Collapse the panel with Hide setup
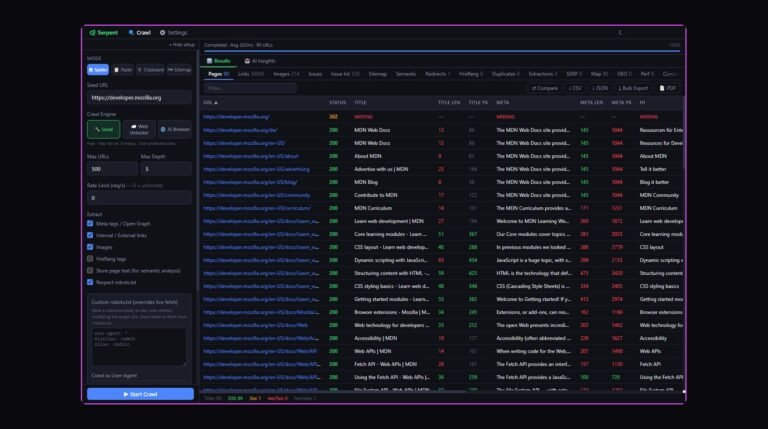This screenshot has height=429, width=768. point(182,45)
